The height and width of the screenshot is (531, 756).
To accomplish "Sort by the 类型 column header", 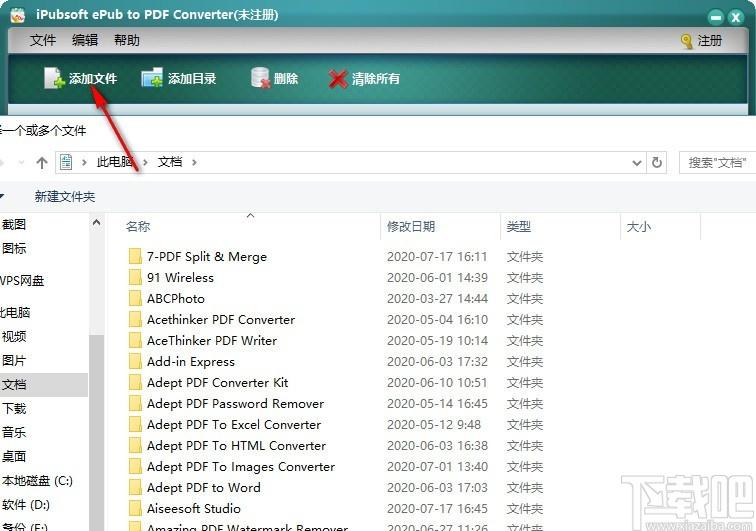I will (519, 227).
